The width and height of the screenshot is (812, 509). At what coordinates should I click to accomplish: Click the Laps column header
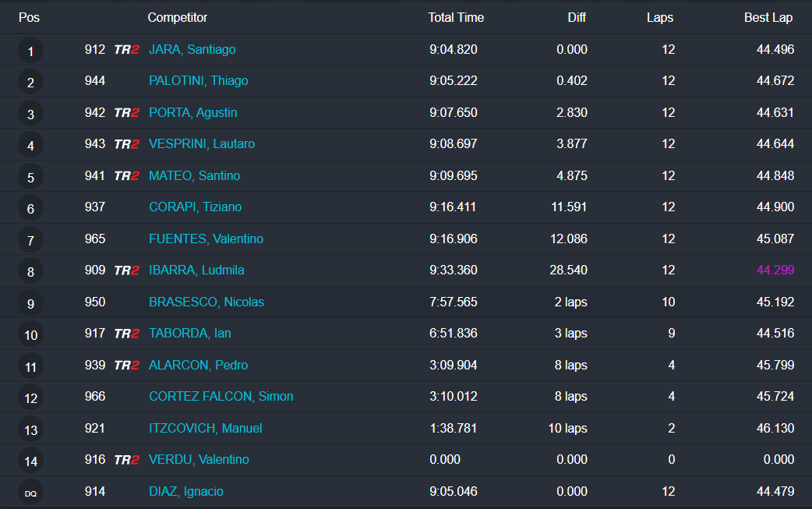pos(659,17)
